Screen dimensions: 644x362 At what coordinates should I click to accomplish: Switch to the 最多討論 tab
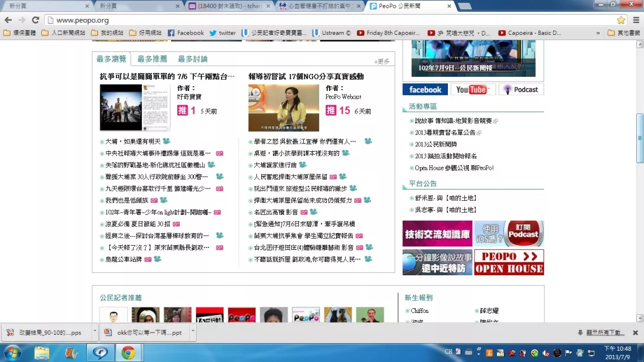point(193,59)
